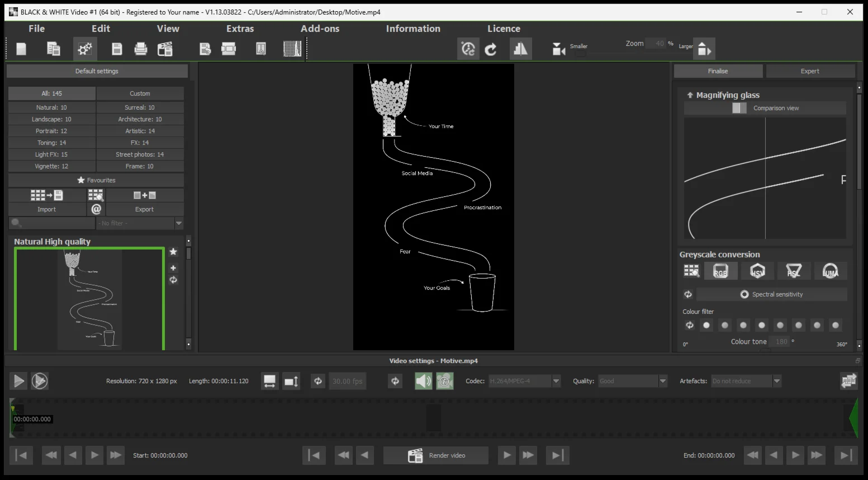Click the flip horizontally mirror icon
The image size is (868, 480).
[x=520, y=49]
